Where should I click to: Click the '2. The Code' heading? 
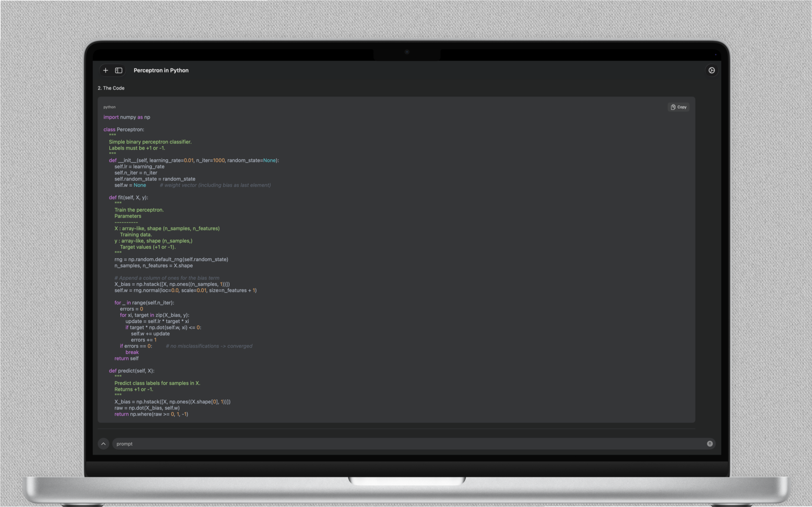tap(111, 88)
